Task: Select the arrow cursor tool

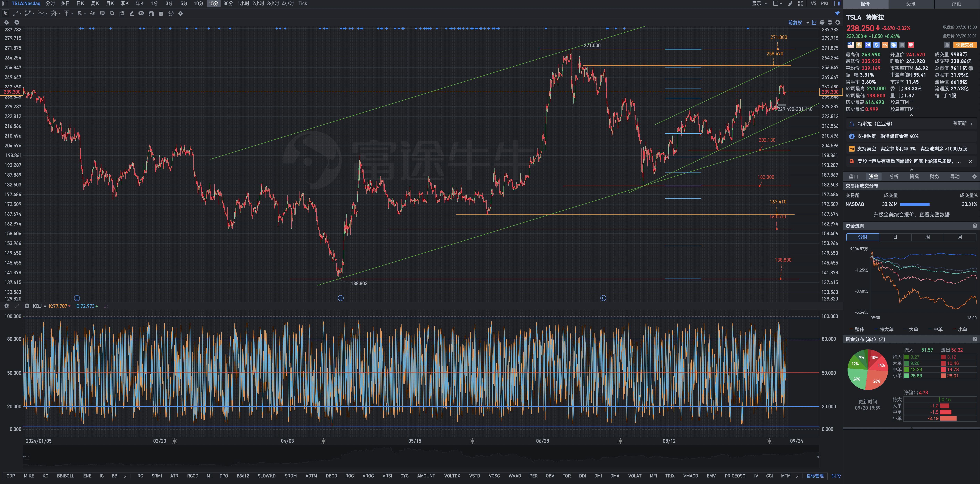Action: point(5,13)
